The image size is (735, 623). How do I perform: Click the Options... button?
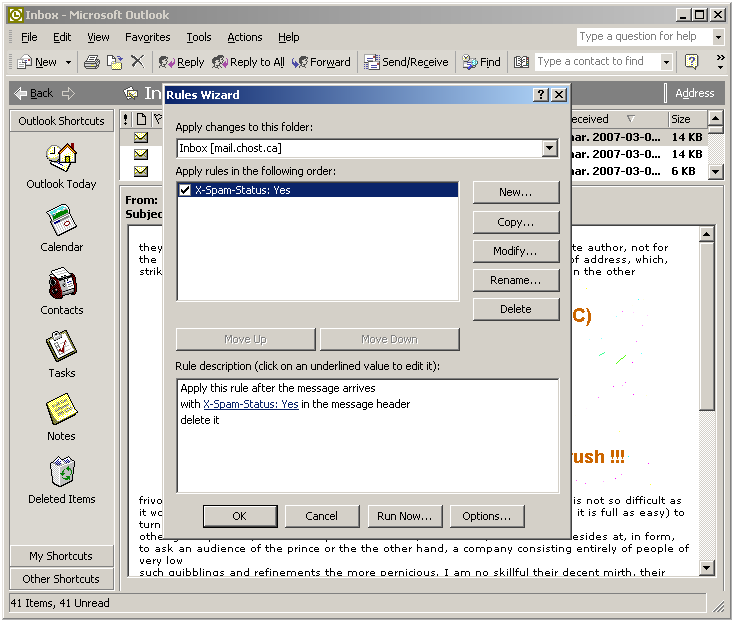tap(487, 516)
